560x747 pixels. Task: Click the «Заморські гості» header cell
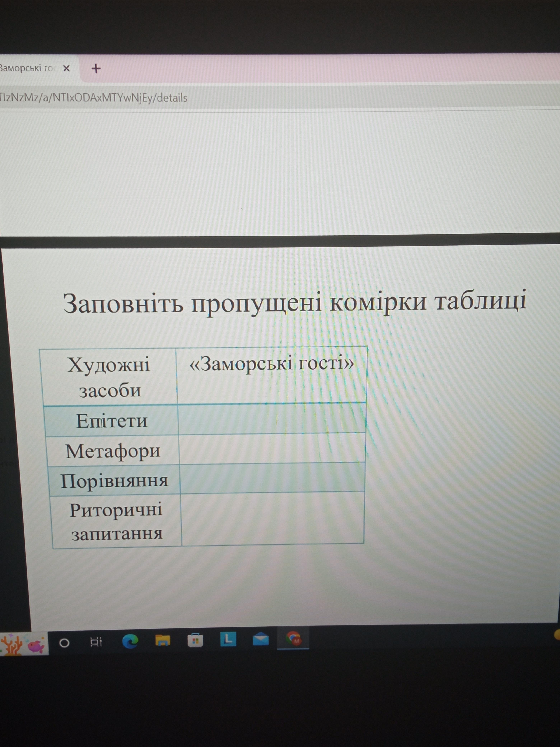(x=271, y=375)
